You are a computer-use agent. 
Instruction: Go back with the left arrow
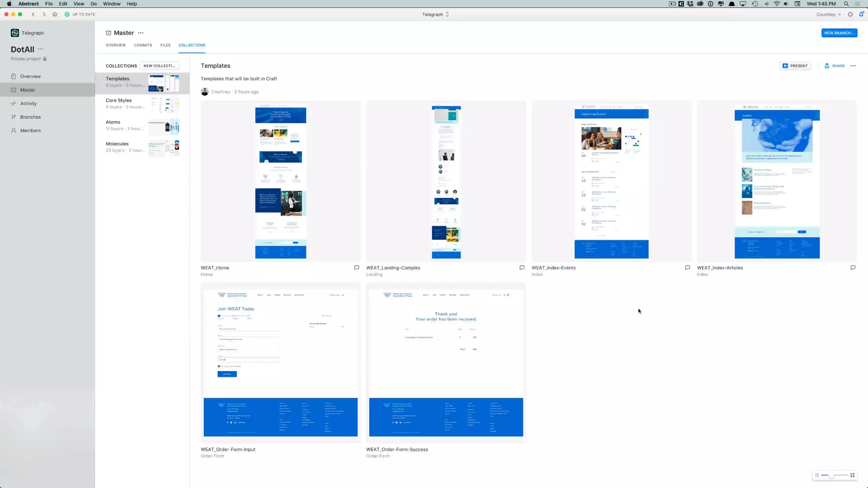tap(33, 14)
